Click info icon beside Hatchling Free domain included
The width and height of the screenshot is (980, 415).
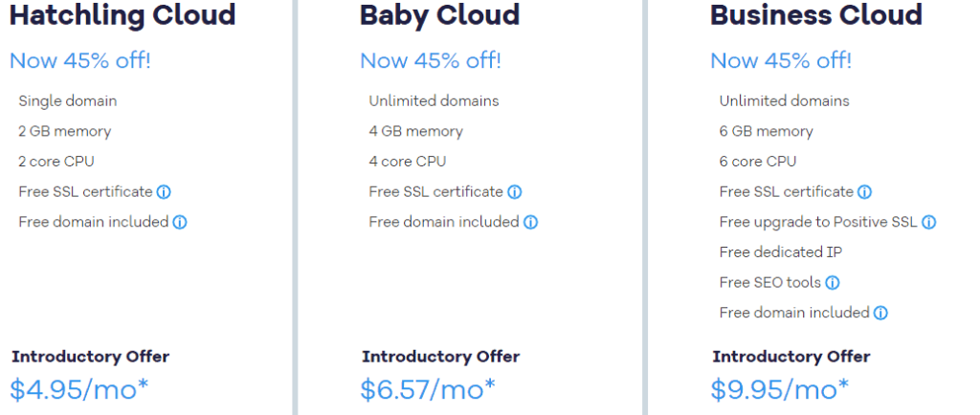180,223
